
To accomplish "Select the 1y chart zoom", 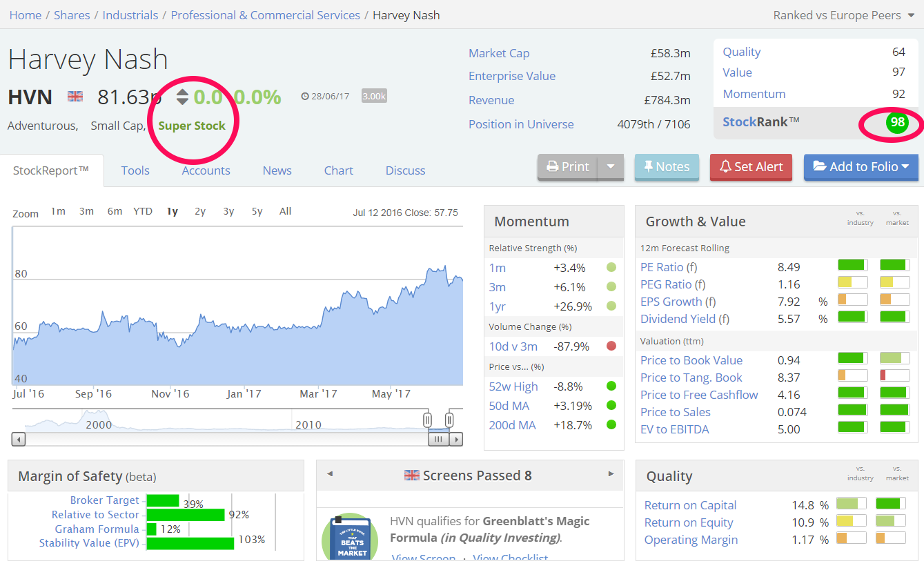I will [x=173, y=211].
